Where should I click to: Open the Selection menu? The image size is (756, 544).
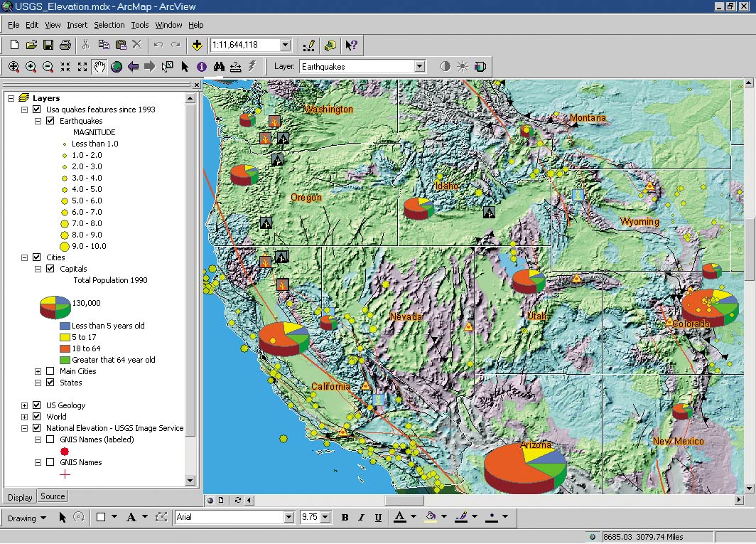tap(109, 25)
